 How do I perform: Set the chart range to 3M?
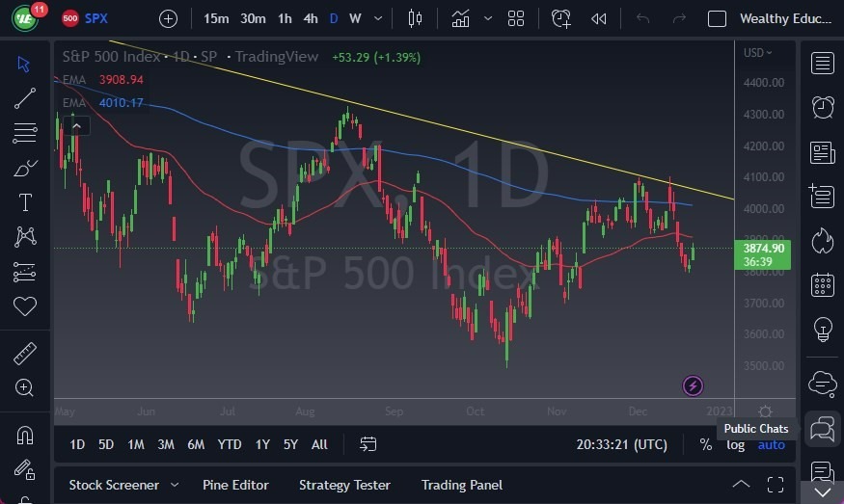coord(166,444)
